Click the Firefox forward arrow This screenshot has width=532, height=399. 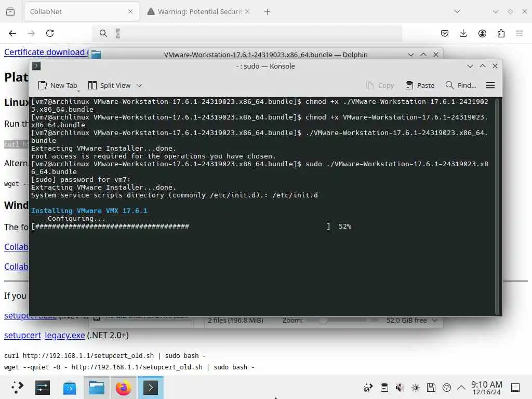[31, 33]
